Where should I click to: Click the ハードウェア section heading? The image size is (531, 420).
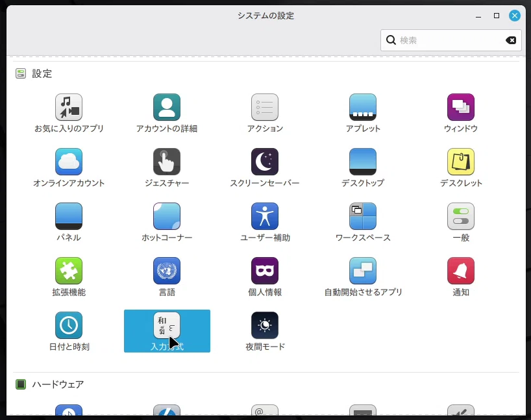click(x=58, y=384)
